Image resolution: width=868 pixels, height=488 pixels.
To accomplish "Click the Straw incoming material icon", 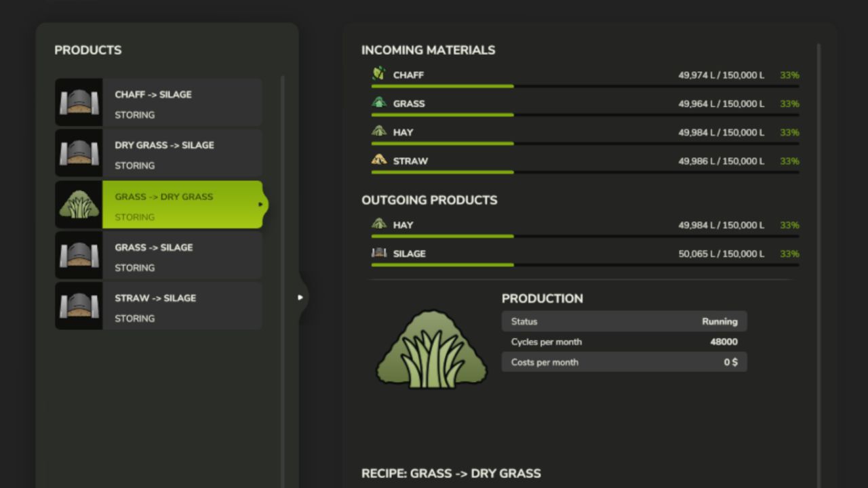I will [x=379, y=160].
